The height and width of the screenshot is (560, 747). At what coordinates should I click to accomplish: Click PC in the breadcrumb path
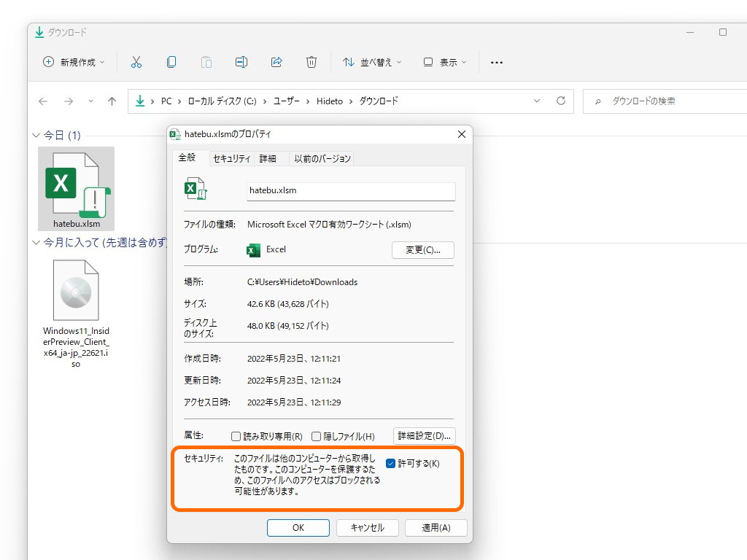pos(166,101)
